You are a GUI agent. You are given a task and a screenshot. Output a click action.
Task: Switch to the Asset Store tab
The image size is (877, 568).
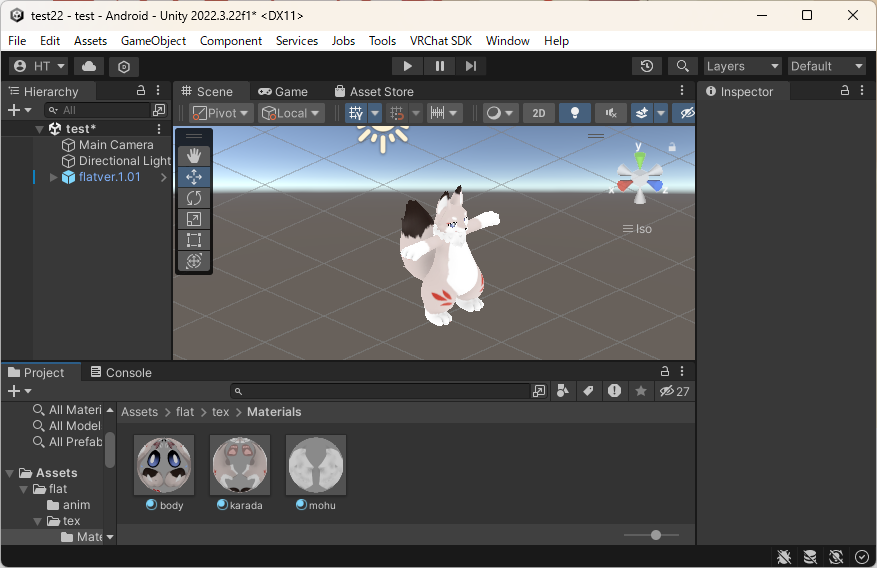[x=374, y=92]
